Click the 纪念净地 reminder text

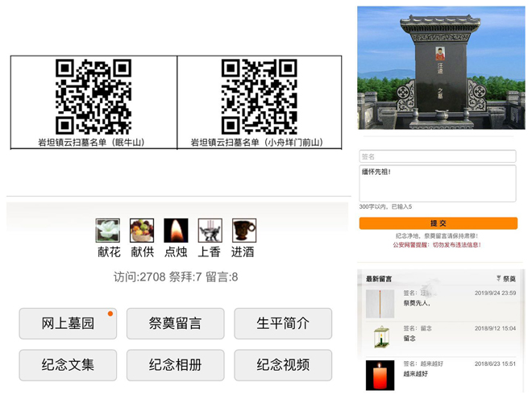[437, 236]
